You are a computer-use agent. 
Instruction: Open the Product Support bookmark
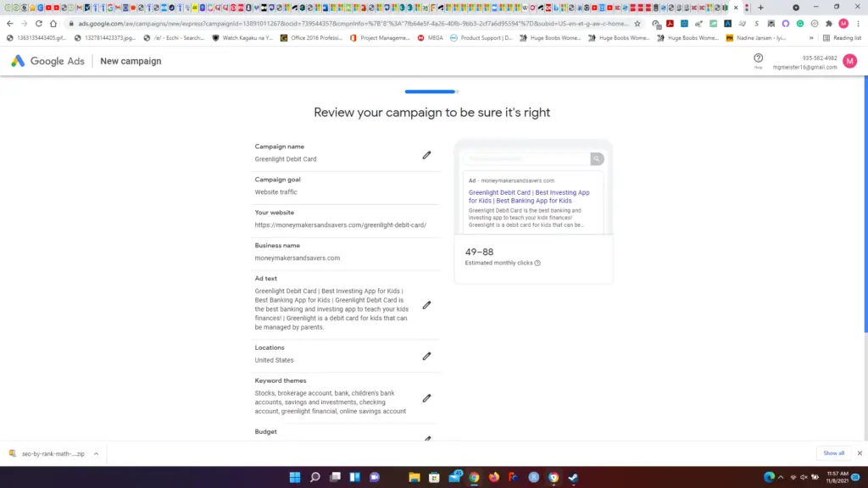point(481,38)
